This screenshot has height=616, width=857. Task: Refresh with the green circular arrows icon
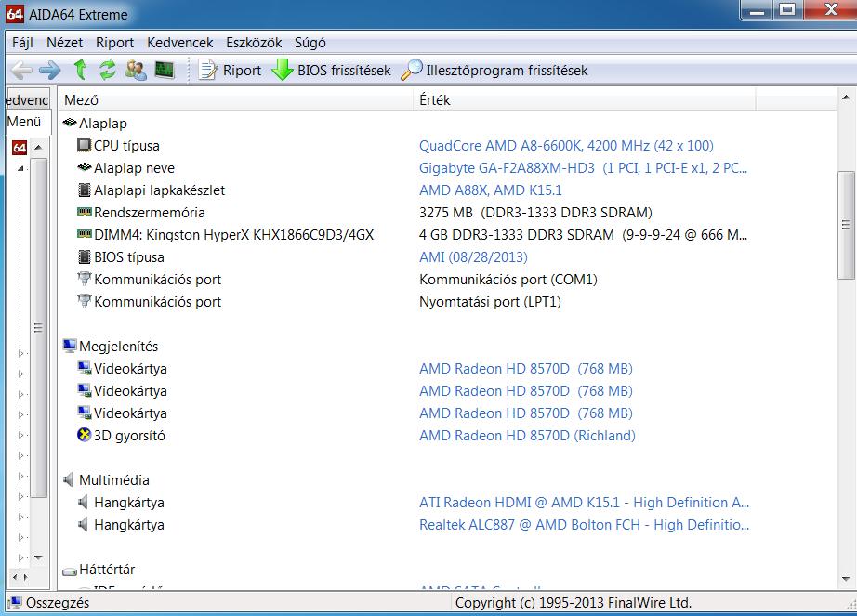(108, 70)
